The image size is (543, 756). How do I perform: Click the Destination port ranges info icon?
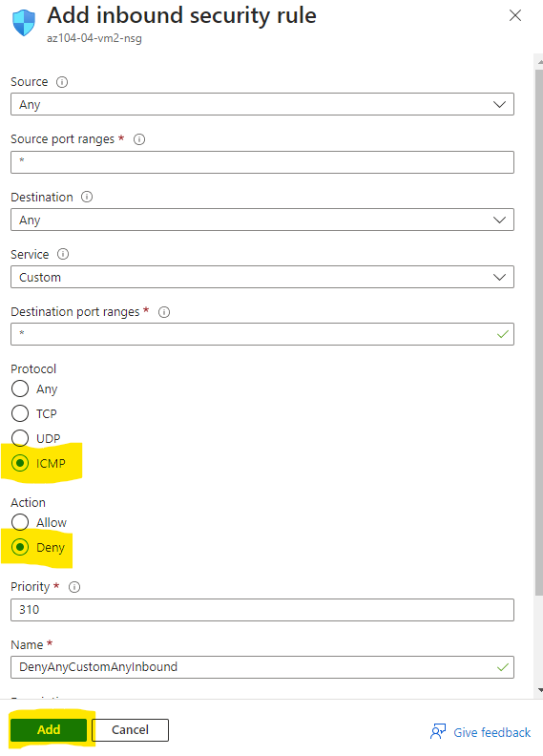pos(164,312)
